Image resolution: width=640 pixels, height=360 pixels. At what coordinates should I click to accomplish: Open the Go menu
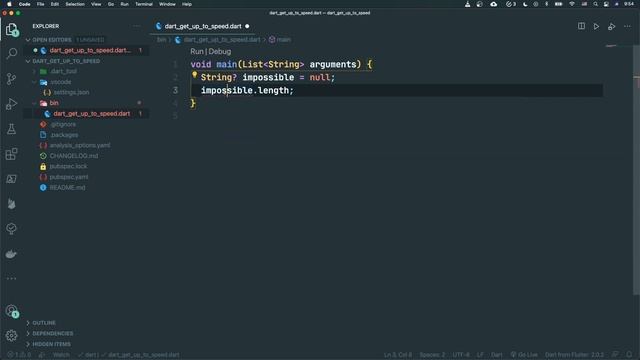pos(111,4)
